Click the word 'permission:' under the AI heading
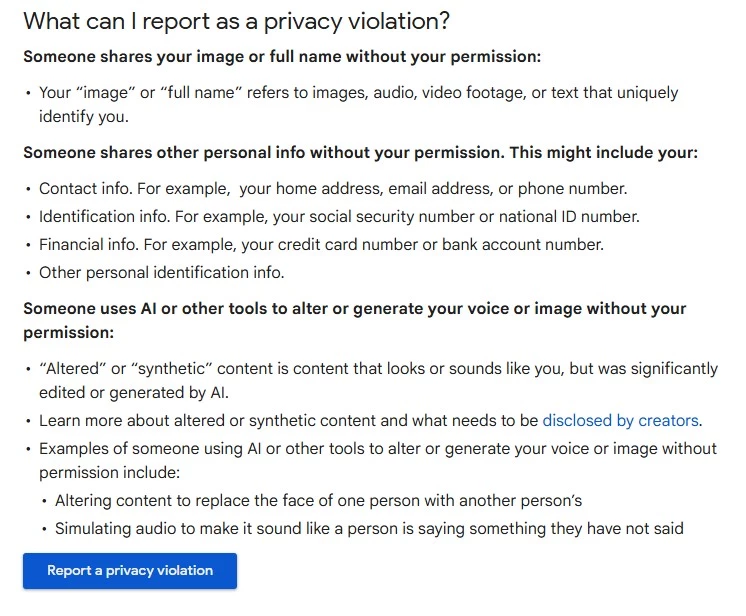 (x=69, y=332)
